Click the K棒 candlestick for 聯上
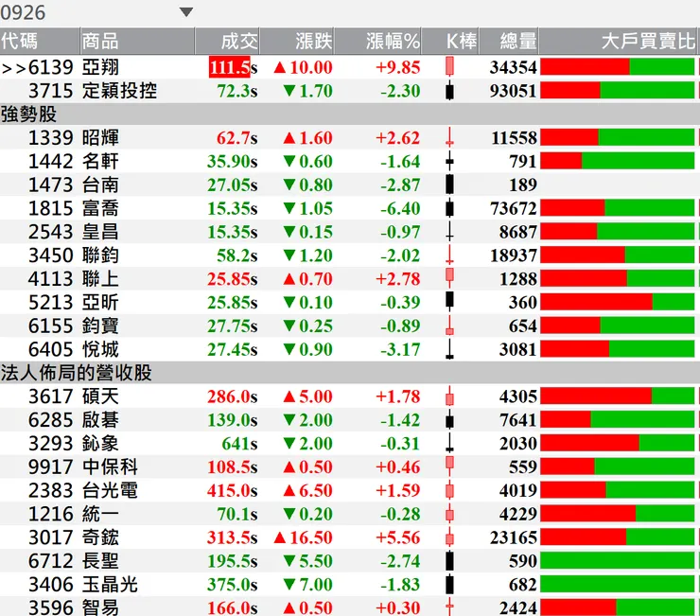700x616 pixels. pyautogui.click(x=449, y=277)
